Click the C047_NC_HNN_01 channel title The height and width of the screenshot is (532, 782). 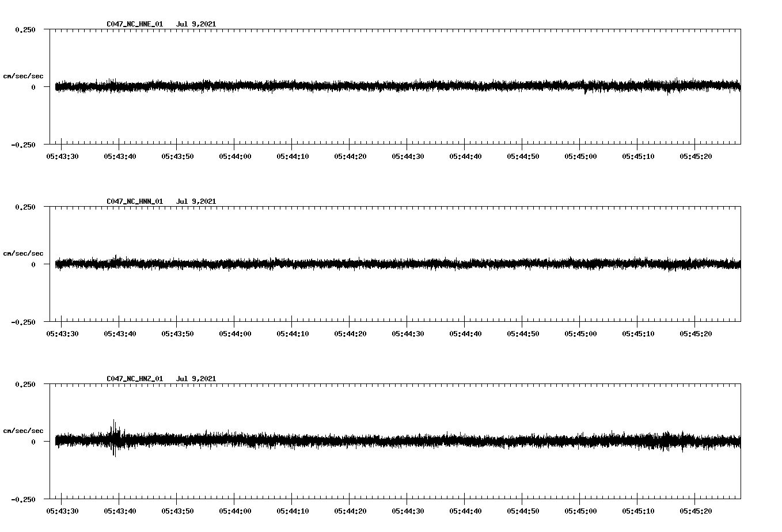[135, 202]
